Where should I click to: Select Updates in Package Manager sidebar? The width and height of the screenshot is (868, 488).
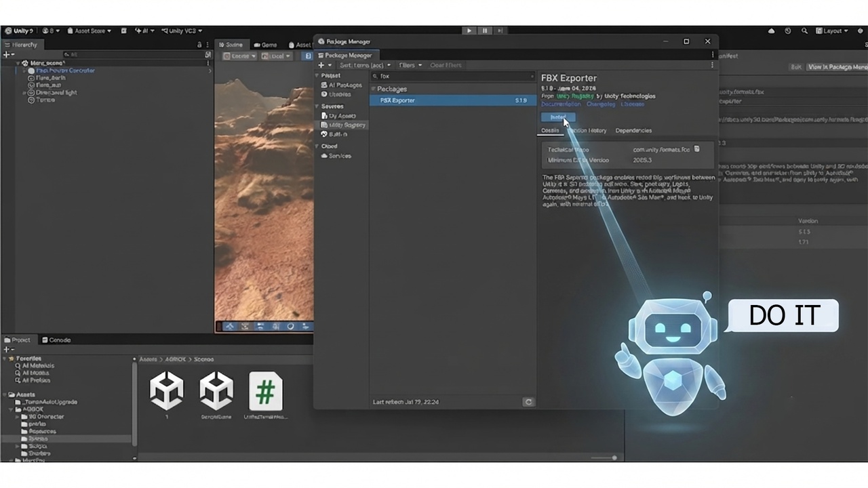(340, 94)
